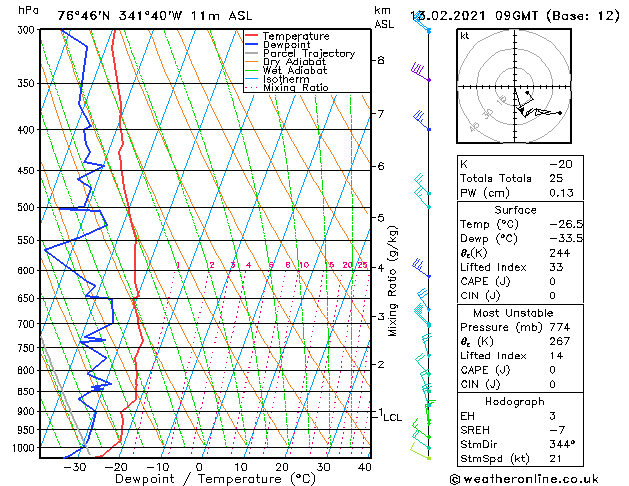Click the Mixing Ratio legend entry
The image size is (629, 486).
pyautogui.click(x=287, y=87)
